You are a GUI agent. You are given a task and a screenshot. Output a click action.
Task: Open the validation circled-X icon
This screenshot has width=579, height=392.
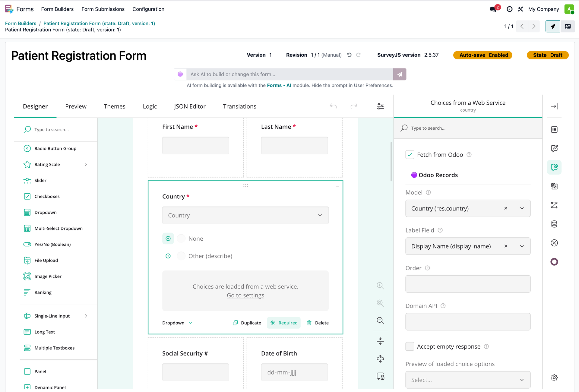(554, 243)
